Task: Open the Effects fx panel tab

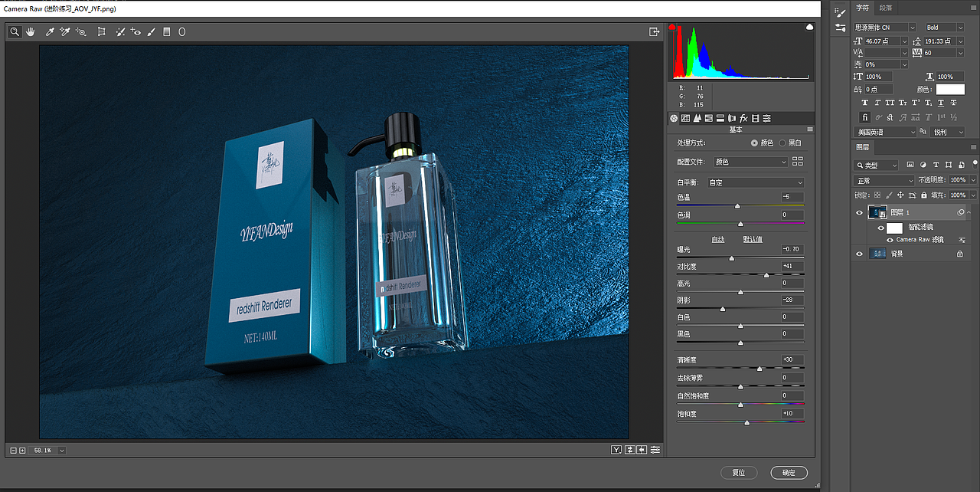Action: 743,118
